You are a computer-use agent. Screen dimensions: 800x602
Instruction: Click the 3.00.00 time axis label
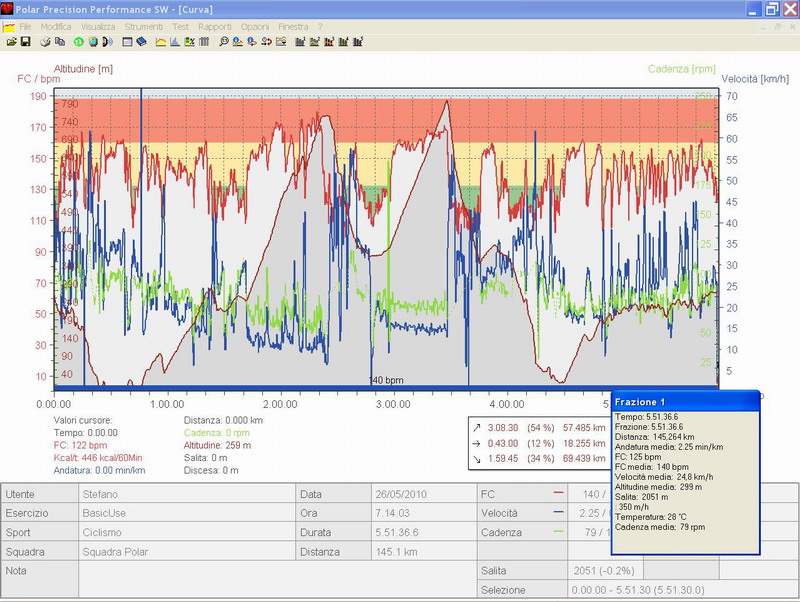tap(393, 404)
